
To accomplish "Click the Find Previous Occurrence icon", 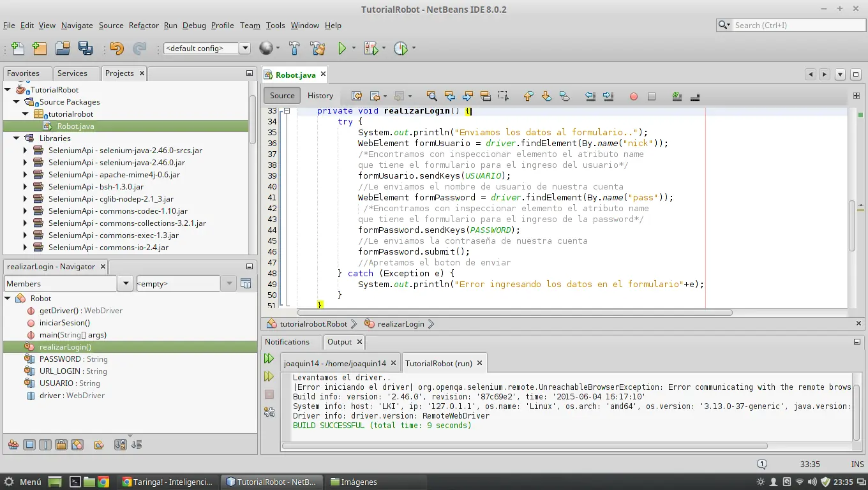I will click(450, 96).
